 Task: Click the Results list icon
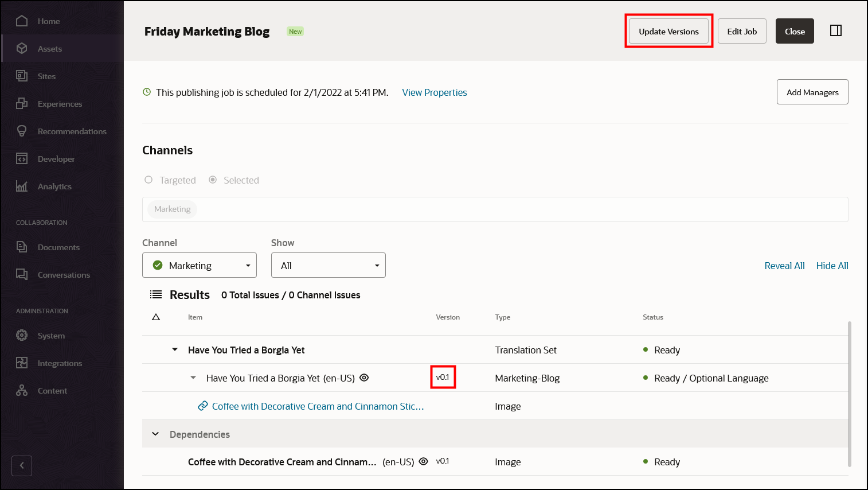click(156, 295)
